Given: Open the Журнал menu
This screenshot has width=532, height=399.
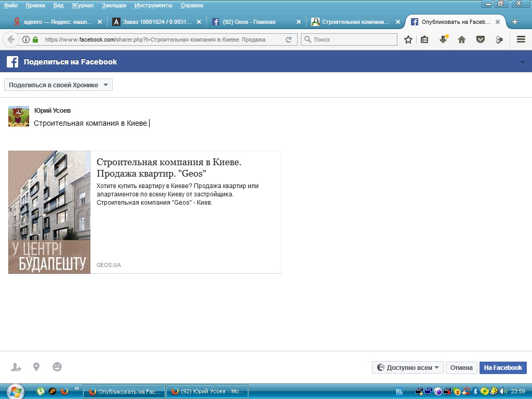Looking at the screenshot, I should pos(83,5).
